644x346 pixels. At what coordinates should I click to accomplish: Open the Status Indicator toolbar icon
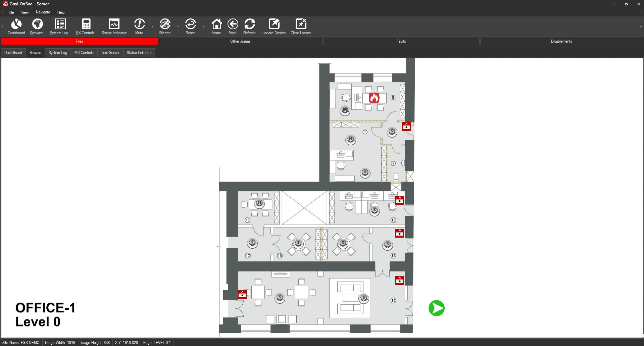tap(114, 26)
